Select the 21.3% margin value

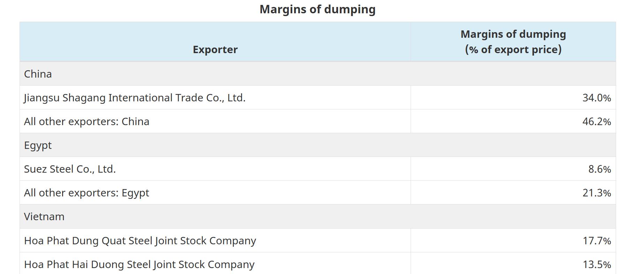click(x=597, y=193)
